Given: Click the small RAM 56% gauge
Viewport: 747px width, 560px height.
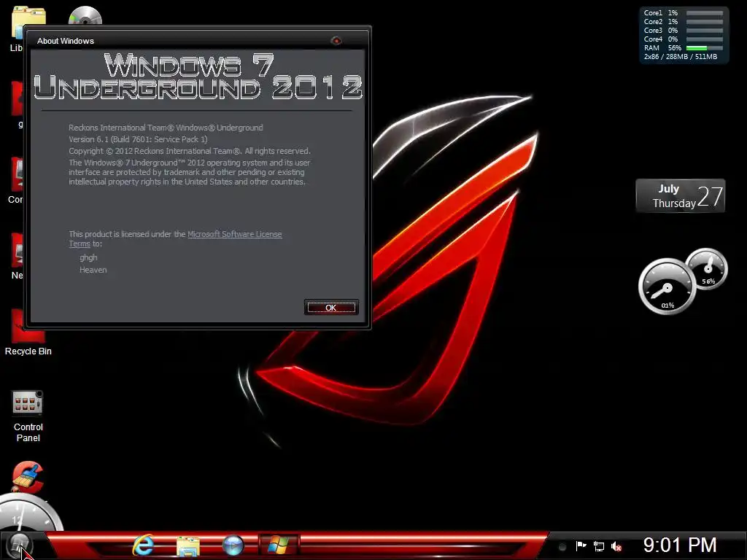Looking at the screenshot, I should coord(707,268).
